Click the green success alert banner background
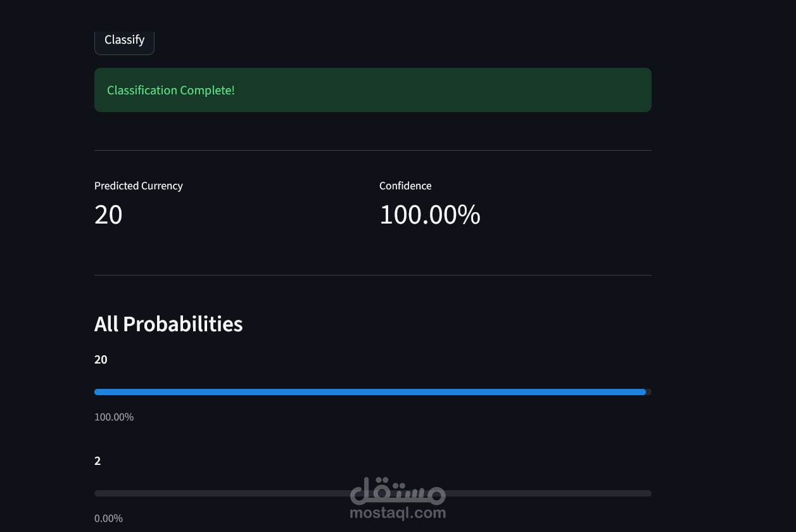The image size is (796, 532). click(443, 90)
